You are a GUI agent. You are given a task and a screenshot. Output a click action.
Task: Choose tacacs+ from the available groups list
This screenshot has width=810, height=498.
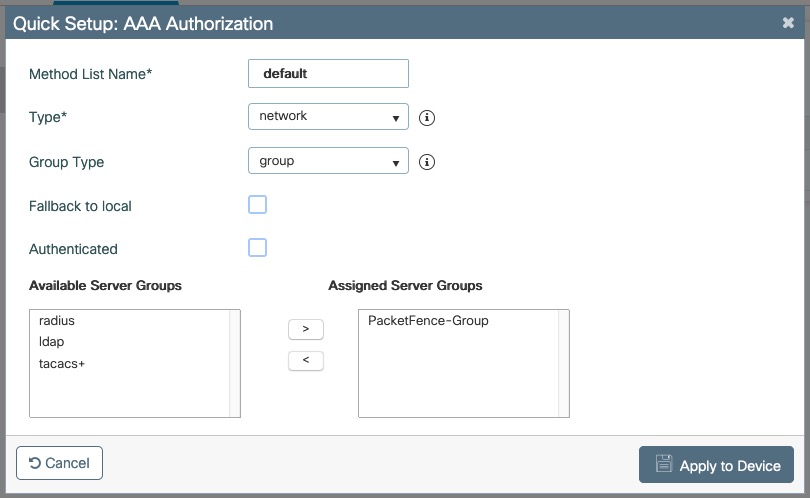(62, 364)
